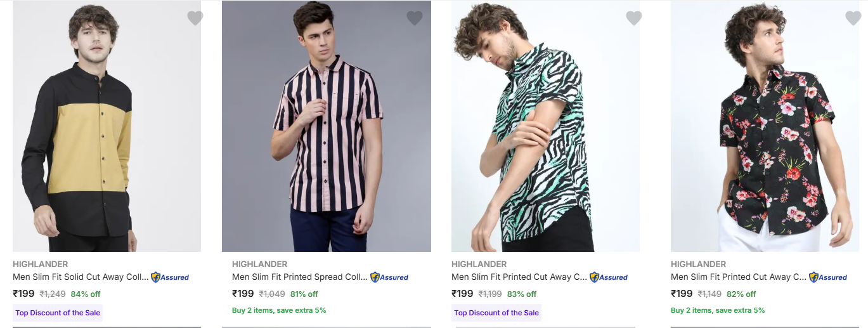Open 'Men Slim Fit Printed Spread Coll...' title
The image size is (868, 328).
pyautogui.click(x=300, y=277)
